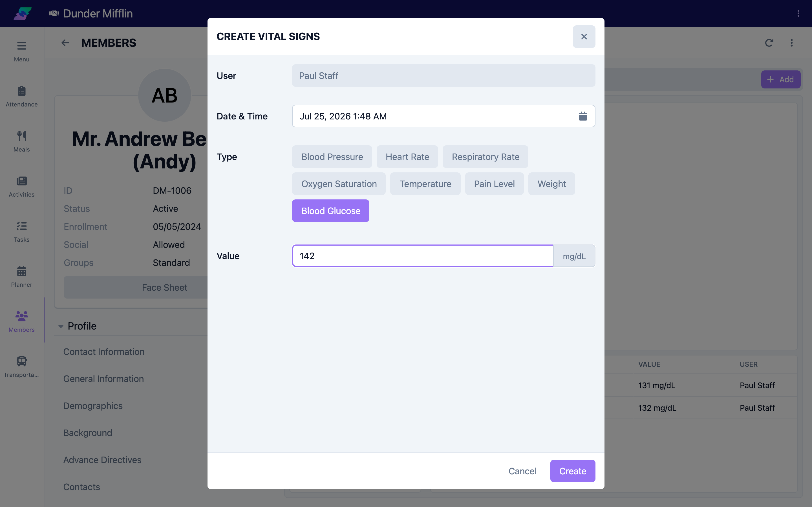The width and height of the screenshot is (812, 507).
Task: Click the refresh icon in header
Action: point(769,43)
